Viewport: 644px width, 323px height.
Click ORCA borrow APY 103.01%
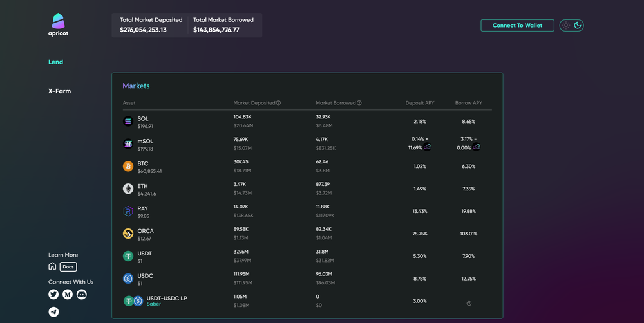(469, 234)
